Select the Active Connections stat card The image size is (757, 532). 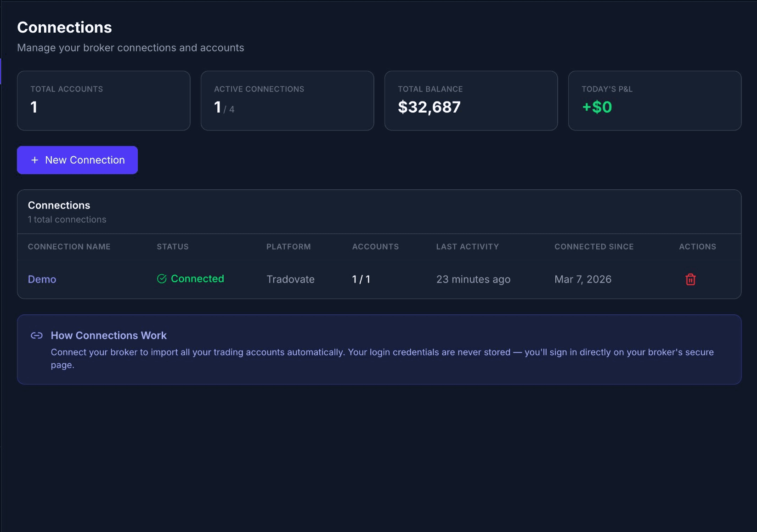[287, 101]
